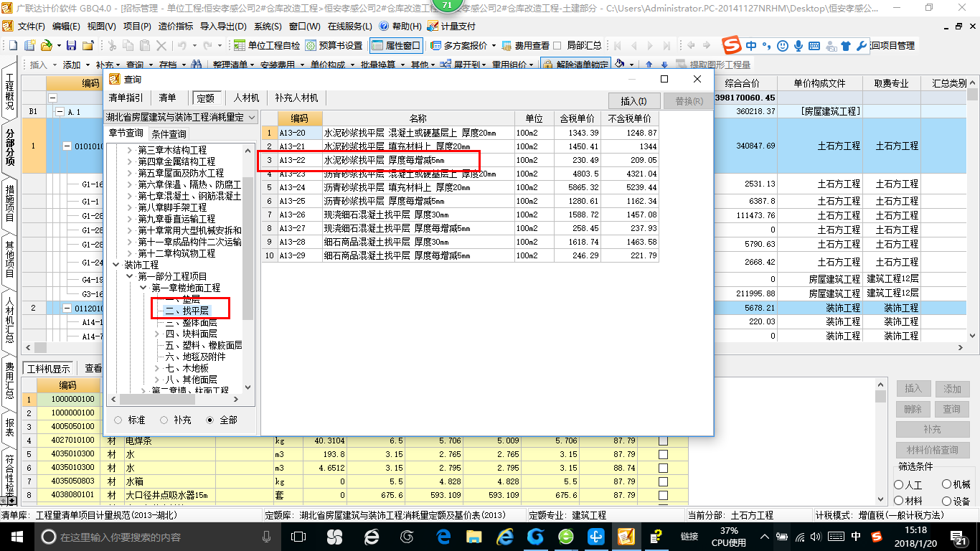Open 分部分项 vertical side tab
This screenshot has height=551, width=980.
10,147
